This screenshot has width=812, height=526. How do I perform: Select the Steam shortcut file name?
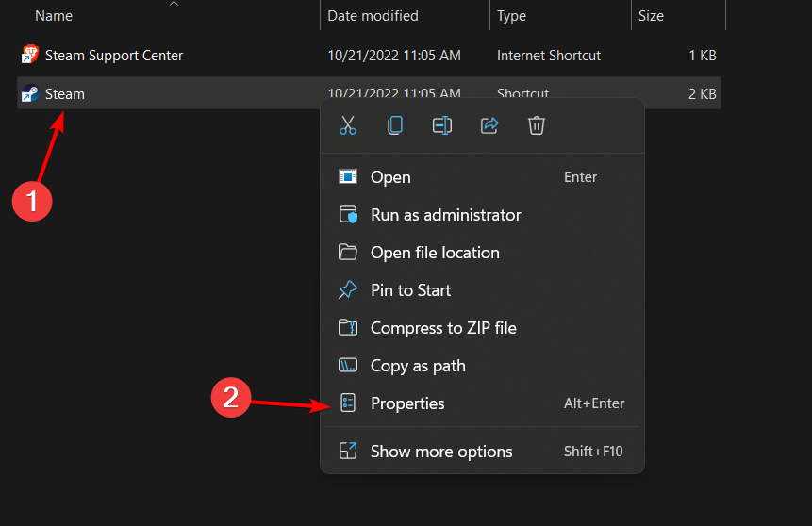(65, 94)
